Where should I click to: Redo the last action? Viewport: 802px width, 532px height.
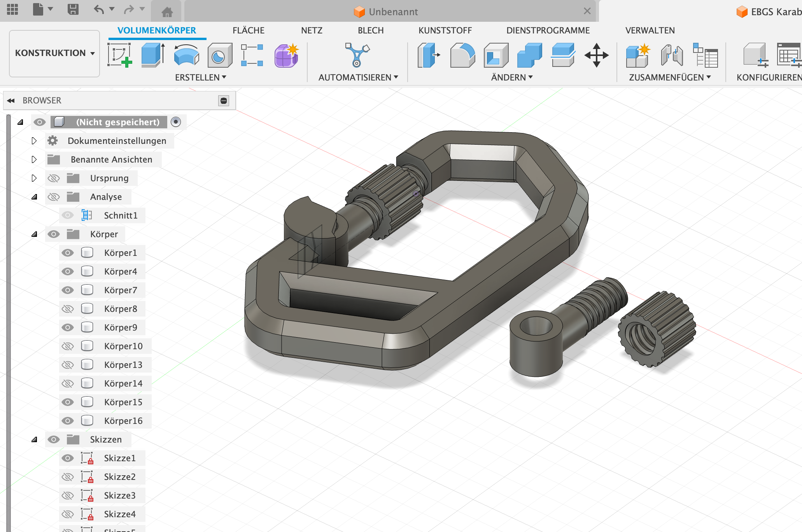coord(129,9)
